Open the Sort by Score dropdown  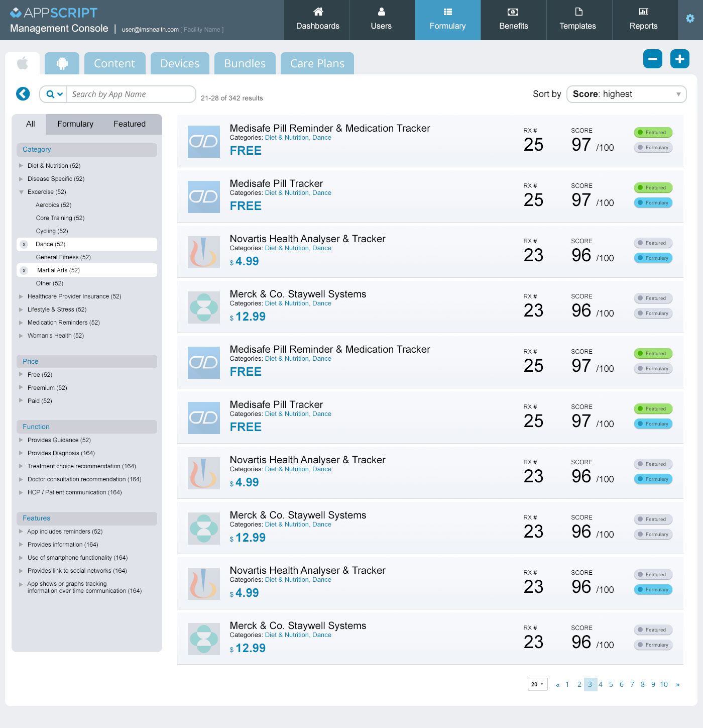pos(626,94)
